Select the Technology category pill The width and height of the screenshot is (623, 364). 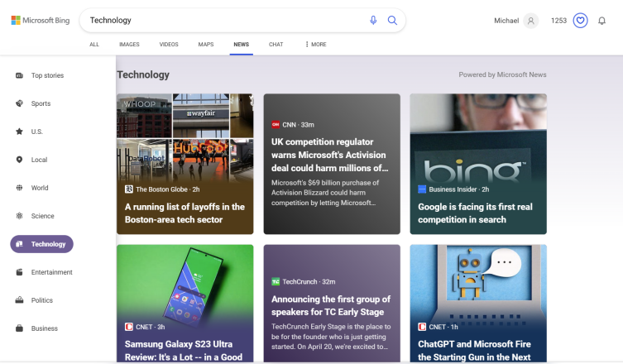[x=41, y=244]
